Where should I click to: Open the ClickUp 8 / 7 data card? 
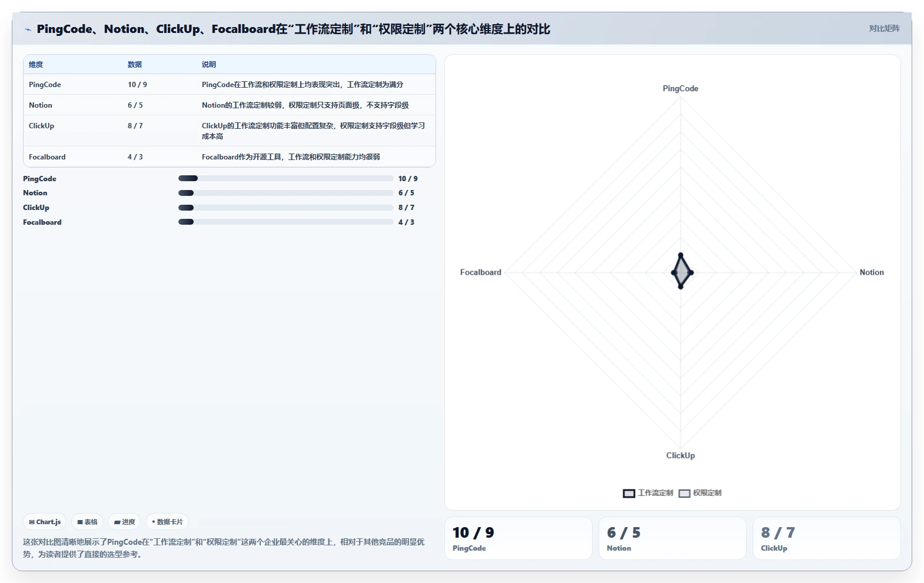(826, 538)
